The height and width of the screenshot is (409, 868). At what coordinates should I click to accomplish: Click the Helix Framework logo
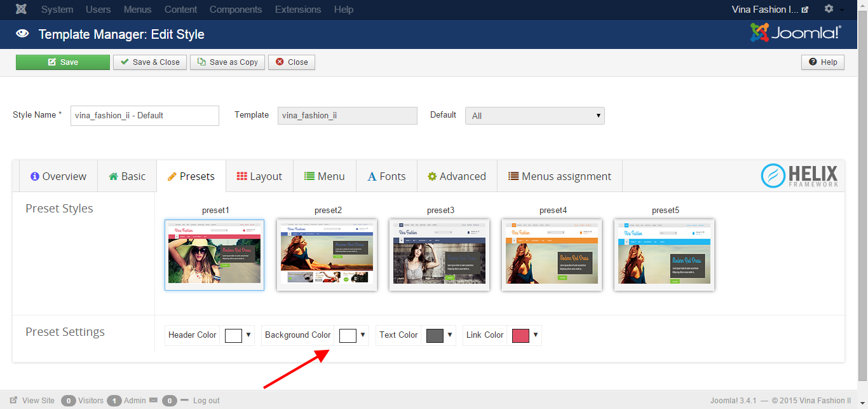tap(799, 176)
